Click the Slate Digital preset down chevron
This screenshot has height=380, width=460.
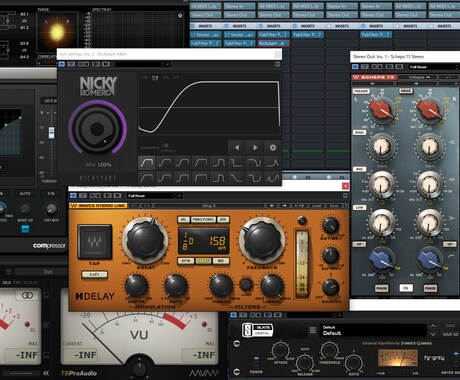[x=433, y=334]
